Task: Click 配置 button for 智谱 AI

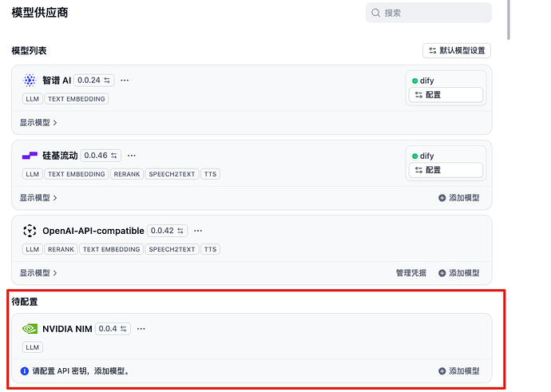Action: pos(446,95)
